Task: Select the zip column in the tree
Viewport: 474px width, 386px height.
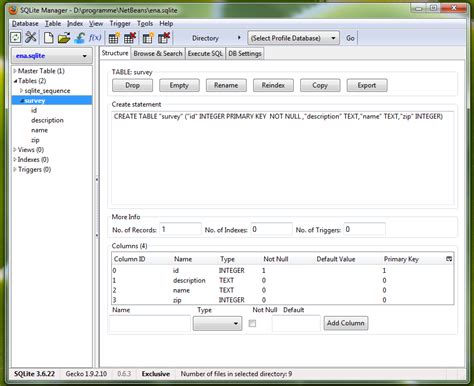Action: [x=35, y=140]
